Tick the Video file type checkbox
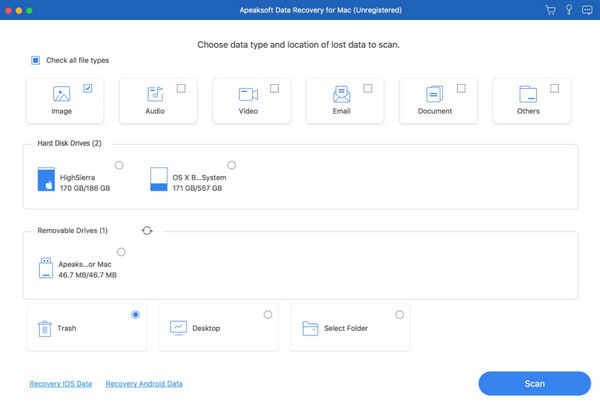The image size is (600, 405). click(274, 89)
